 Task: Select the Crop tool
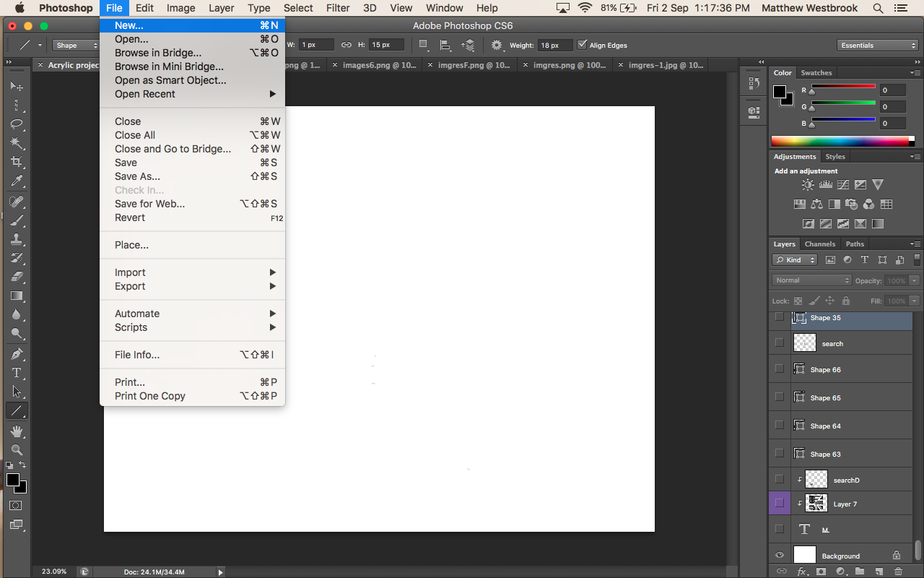point(17,162)
